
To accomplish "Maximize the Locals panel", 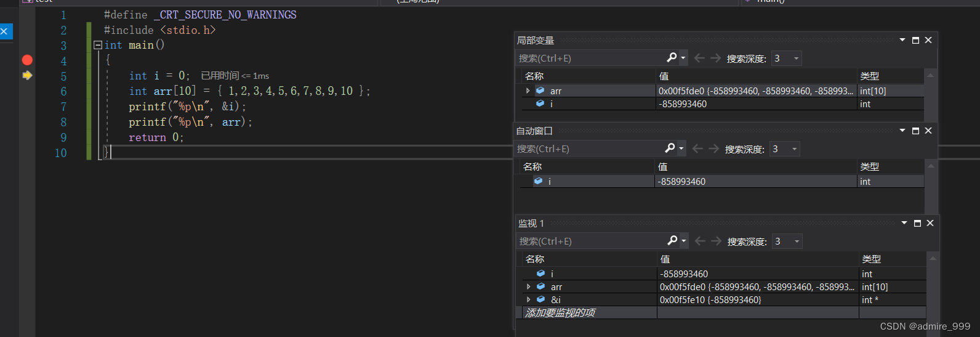I will click(915, 40).
